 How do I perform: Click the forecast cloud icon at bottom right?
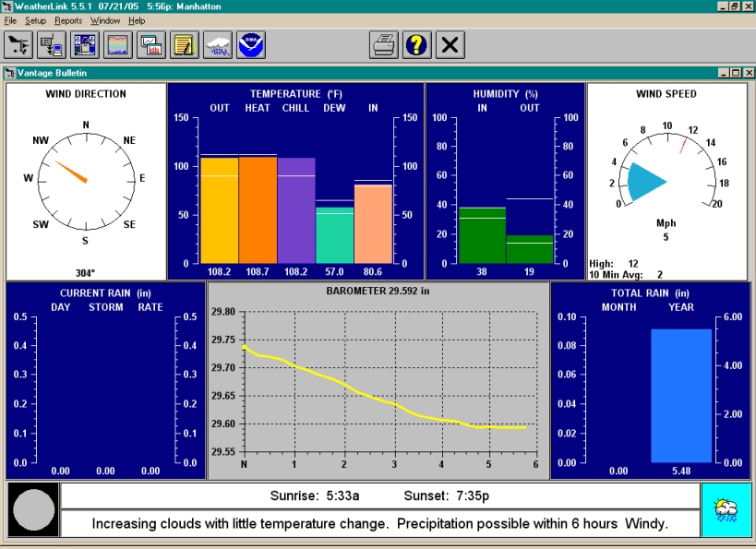point(726,509)
